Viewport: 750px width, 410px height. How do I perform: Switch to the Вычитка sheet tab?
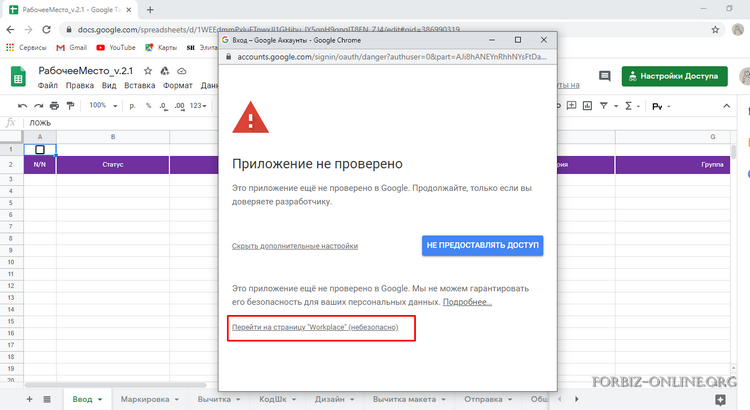coord(214,399)
